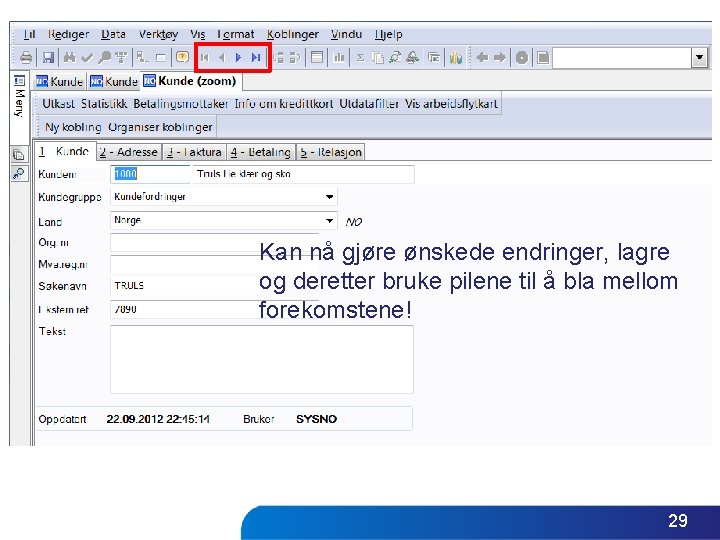The height and width of the screenshot is (540, 720).
Task: Click Organiser koblinger
Action: pos(160,127)
